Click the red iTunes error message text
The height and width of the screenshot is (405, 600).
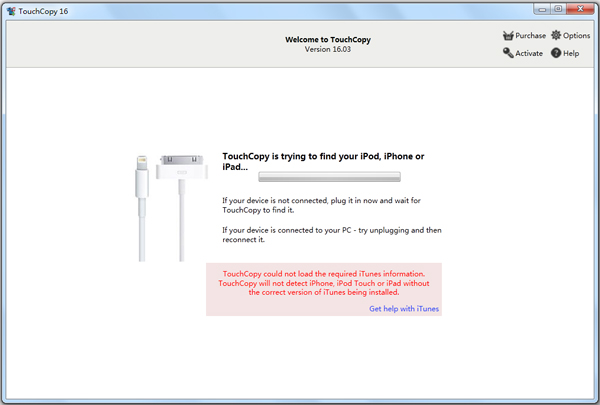point(324,283)
